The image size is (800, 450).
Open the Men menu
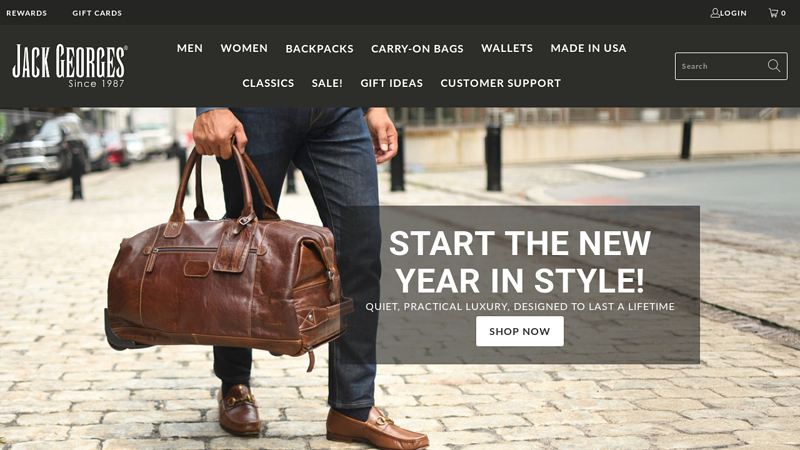click(x=190, y=48)
